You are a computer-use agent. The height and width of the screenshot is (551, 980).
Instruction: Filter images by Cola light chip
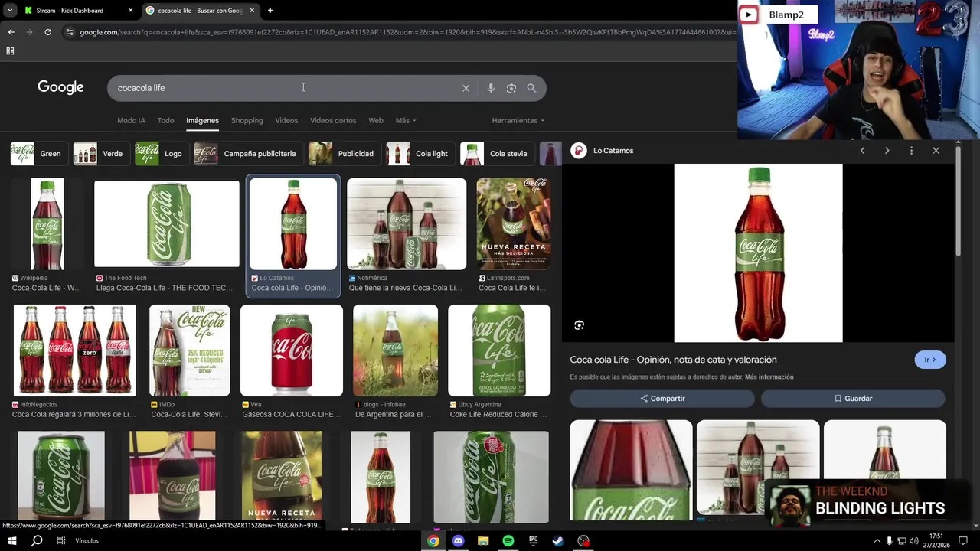pos(420,154)
